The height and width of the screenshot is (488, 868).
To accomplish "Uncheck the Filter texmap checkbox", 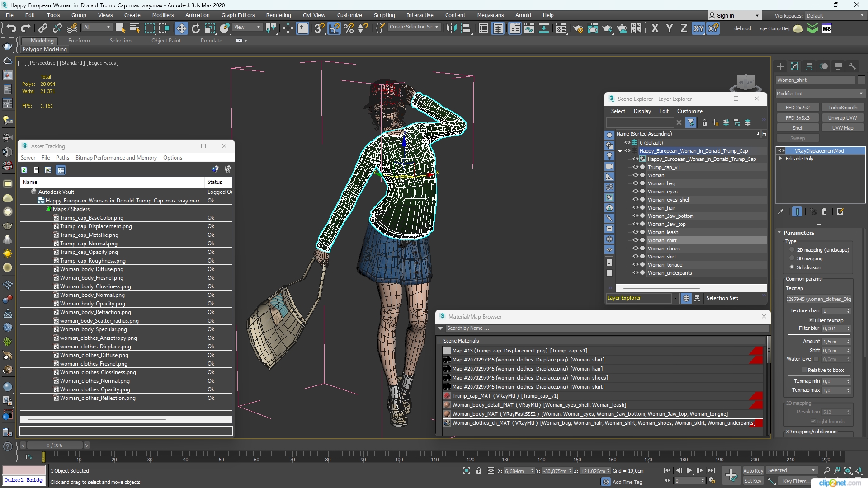I will coord(811,320).
